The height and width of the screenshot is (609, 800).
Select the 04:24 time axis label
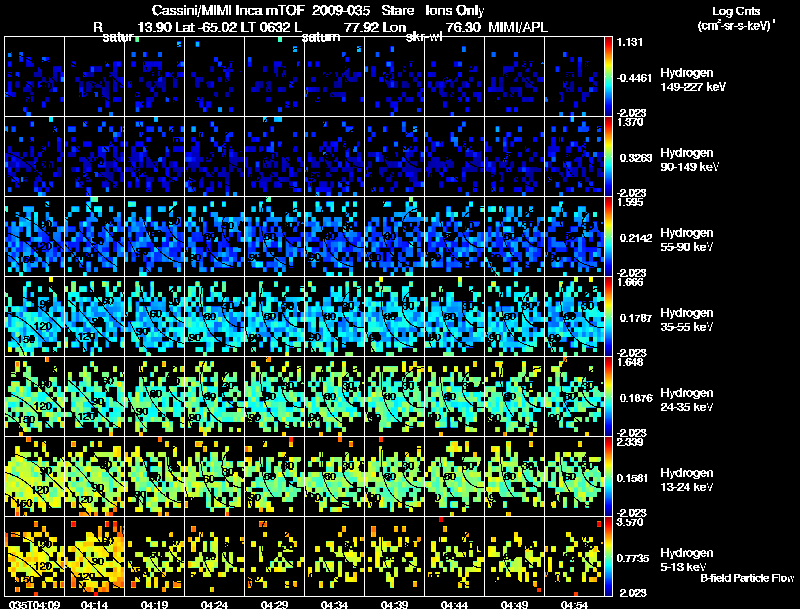tap(214, 605)
